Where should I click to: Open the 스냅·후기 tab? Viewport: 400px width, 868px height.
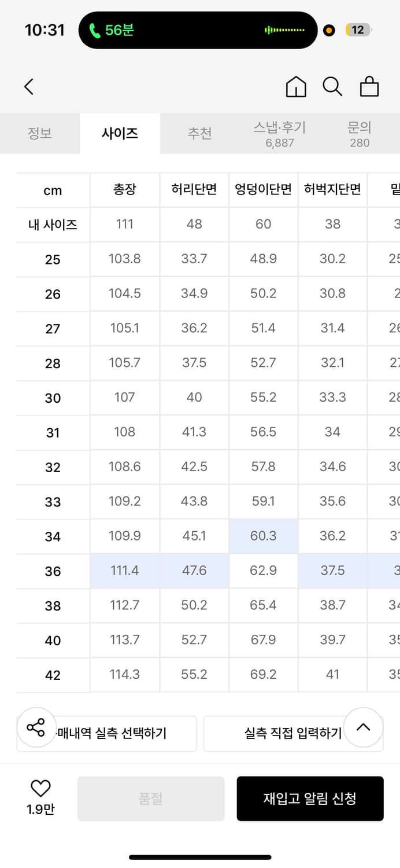click(x=280, y=134)
